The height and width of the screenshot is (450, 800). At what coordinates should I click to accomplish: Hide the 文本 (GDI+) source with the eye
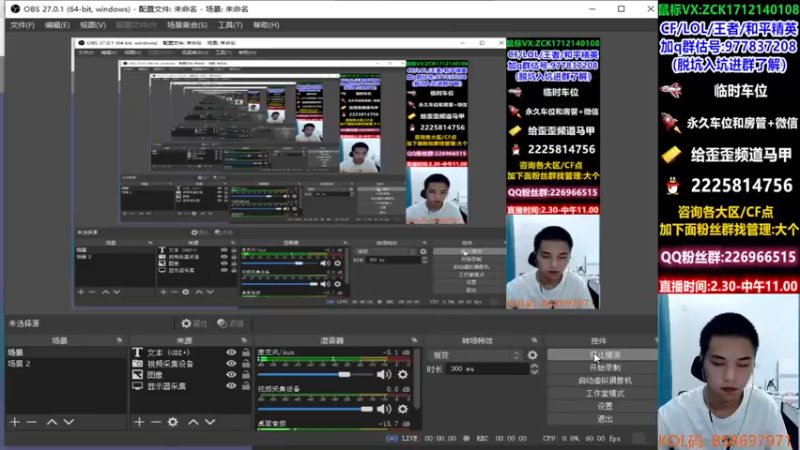click(231, 352)
